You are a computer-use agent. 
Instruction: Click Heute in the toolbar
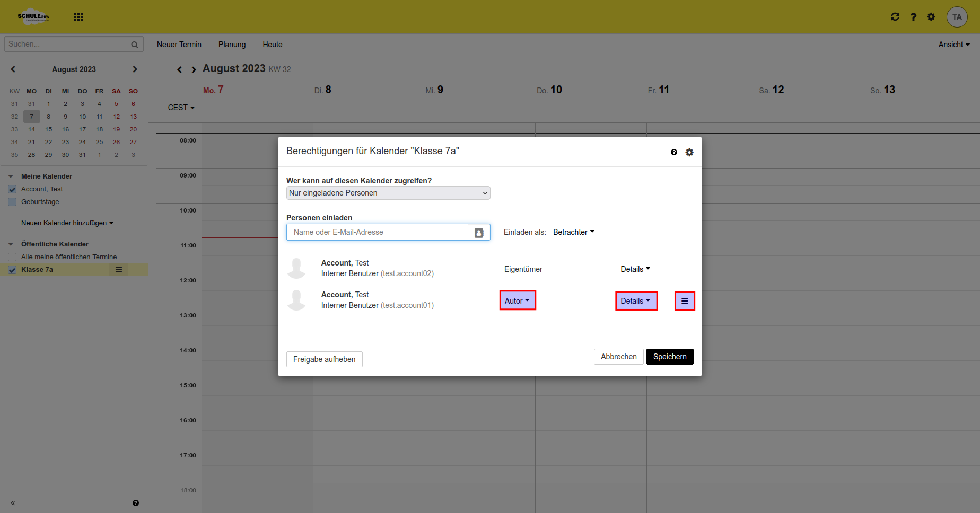[272, 45]
